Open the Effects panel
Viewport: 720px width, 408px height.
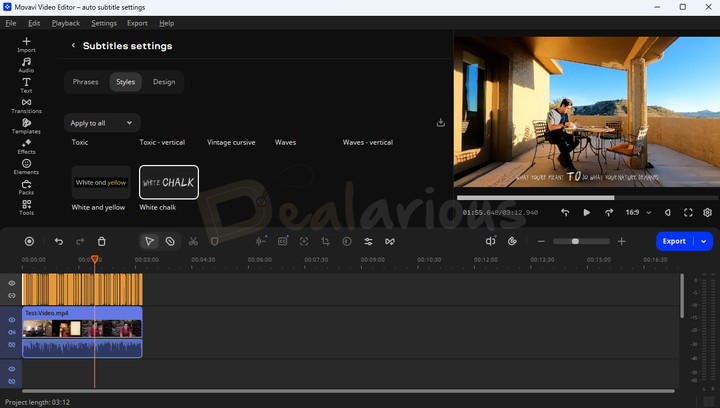[x=26, y=146]
